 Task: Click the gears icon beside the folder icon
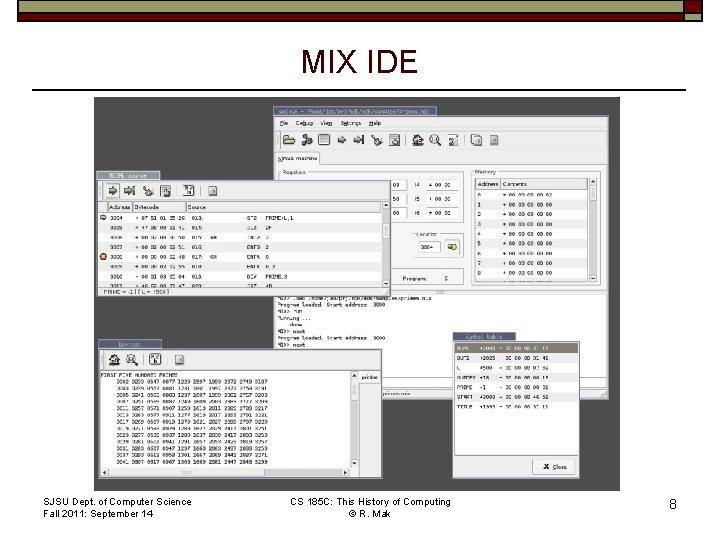[x=307, y=140]
